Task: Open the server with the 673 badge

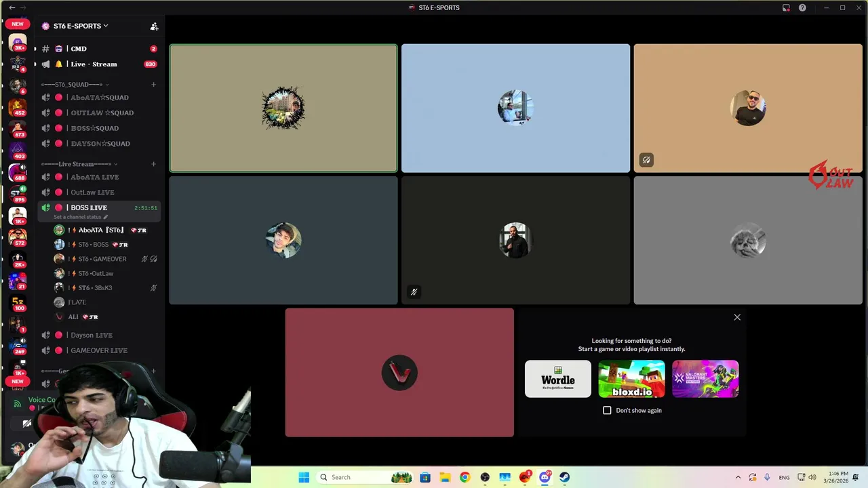Action: coord(18,129)
